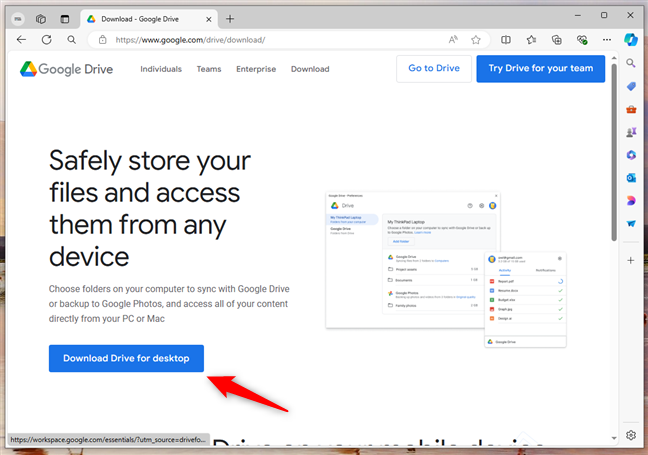The width and height of the screenshot is (648, 455).
Task: Open the Individuals menu item
Action: click(x=161, y=69)
